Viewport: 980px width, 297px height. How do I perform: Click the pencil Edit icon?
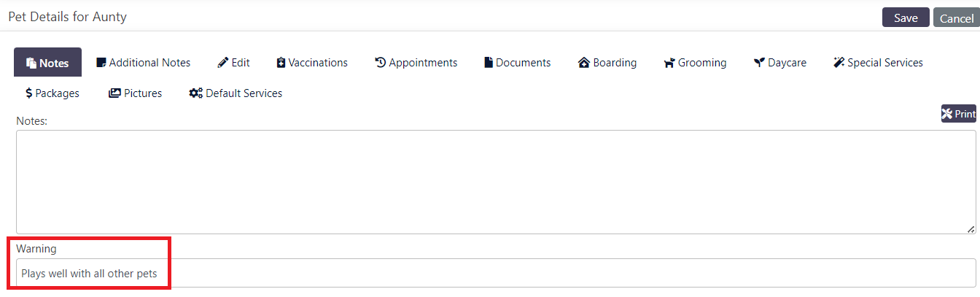click(223, 63)
